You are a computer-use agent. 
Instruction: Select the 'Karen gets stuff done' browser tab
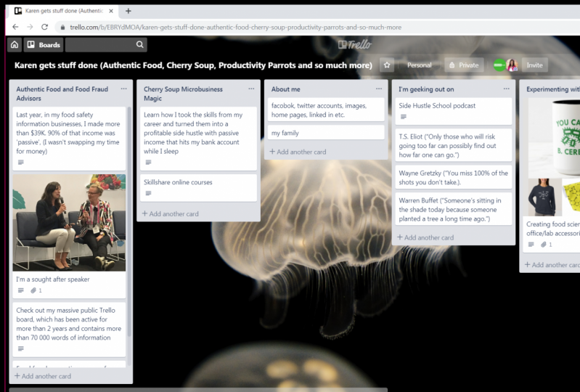(64, 11)
